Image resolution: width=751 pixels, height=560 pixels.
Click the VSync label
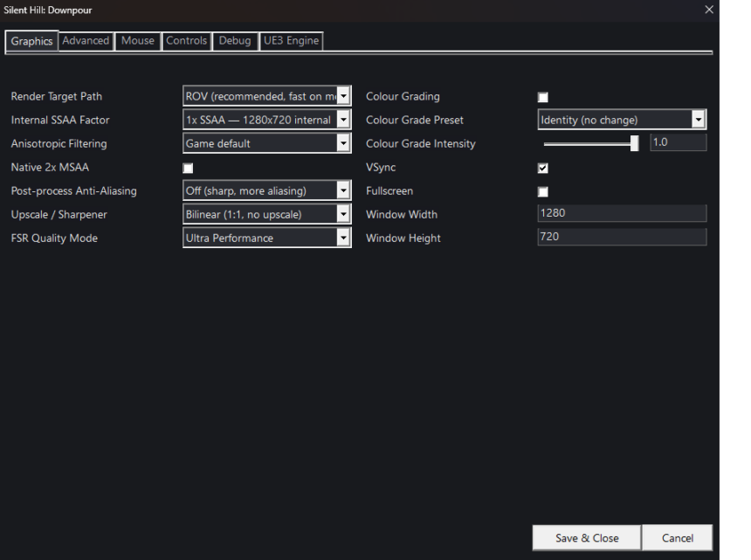(x=381, y=167)
